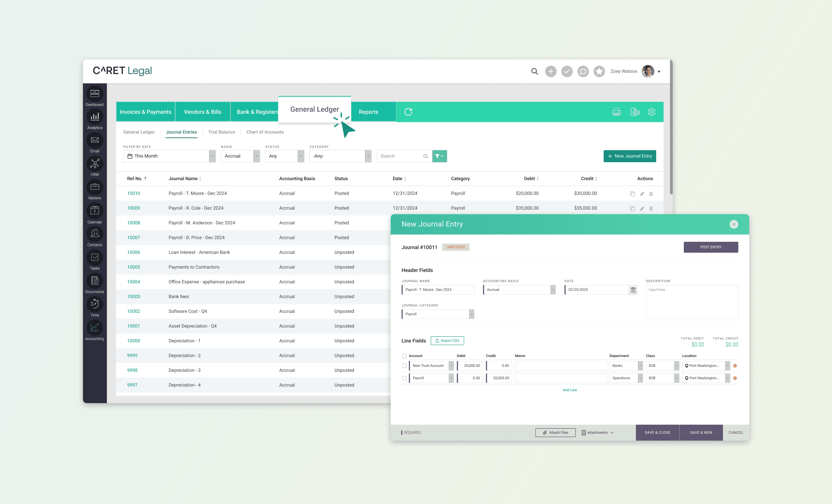The image size is (832, 504).
Task: Click the Add Line link
Action: point(570,390)
